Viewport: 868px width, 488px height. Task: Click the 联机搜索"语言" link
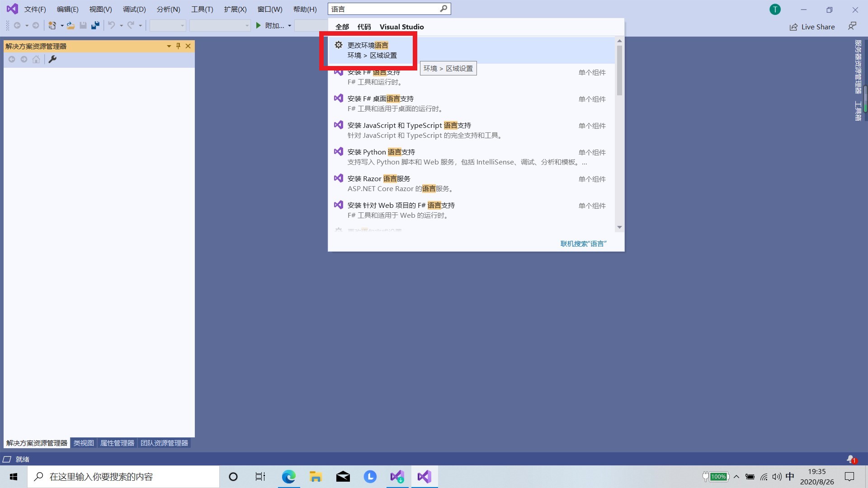click(584, 244)
